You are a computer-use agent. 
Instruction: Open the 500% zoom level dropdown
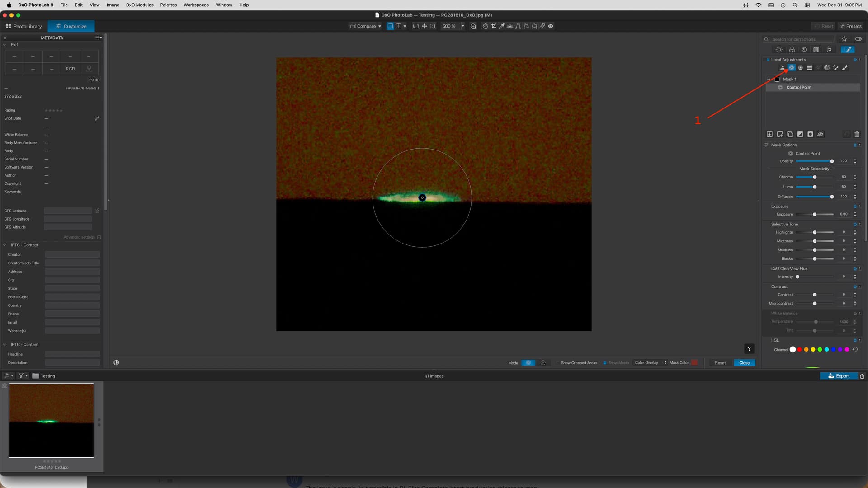(x=462, y=26)
